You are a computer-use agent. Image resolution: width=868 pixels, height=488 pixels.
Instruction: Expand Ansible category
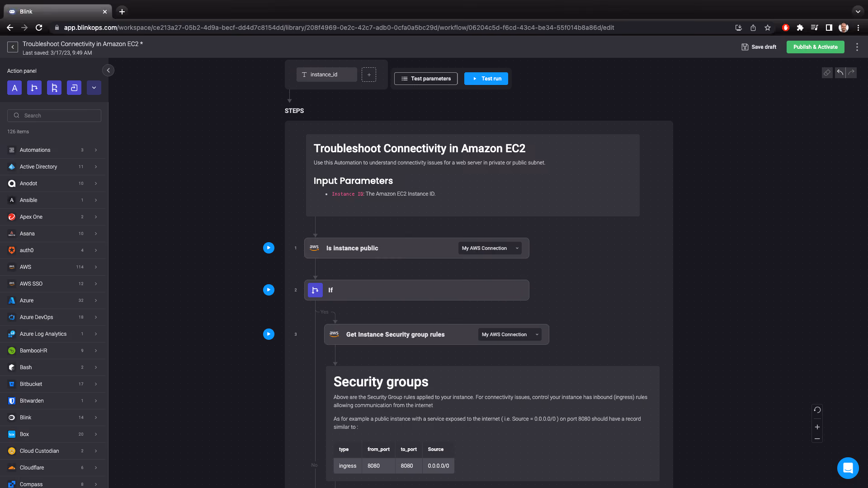[x=52, y=200]
